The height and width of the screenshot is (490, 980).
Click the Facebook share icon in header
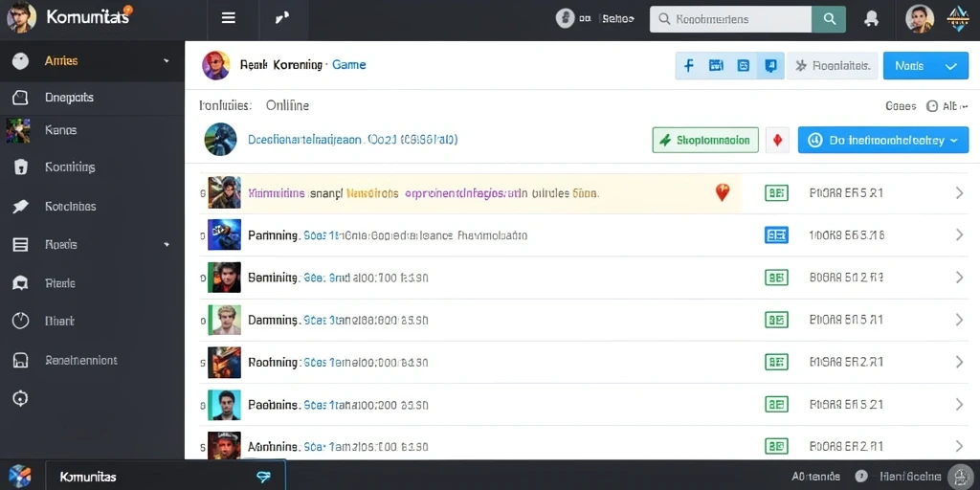689,65
